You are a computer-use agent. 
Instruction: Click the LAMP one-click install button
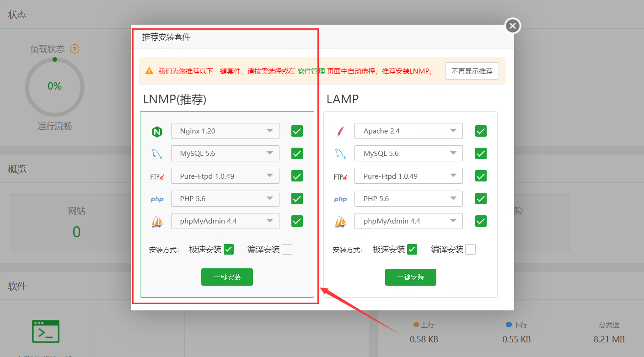(411, 277)
